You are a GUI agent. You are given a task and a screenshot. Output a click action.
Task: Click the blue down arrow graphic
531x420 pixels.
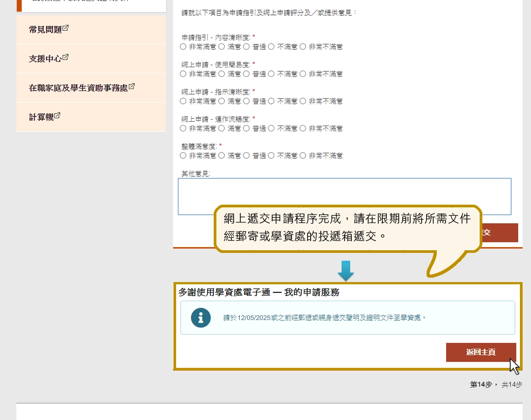click(x=346, y=271)
